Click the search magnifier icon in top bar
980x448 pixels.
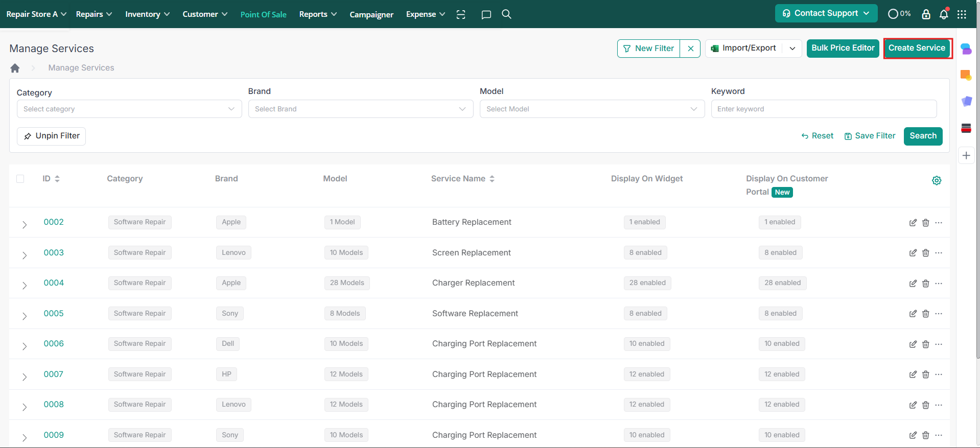click(506, 14)
